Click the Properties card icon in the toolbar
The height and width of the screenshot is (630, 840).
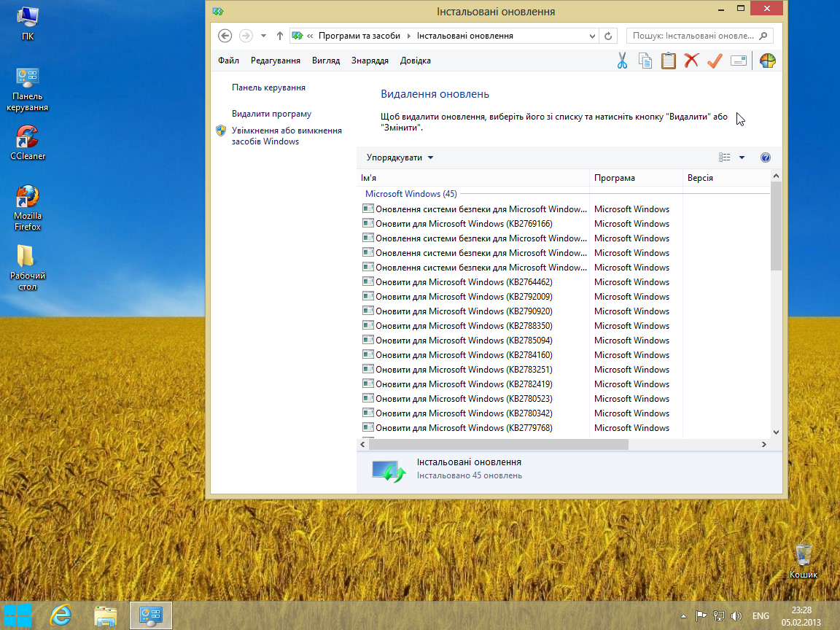tap(738, 61)
